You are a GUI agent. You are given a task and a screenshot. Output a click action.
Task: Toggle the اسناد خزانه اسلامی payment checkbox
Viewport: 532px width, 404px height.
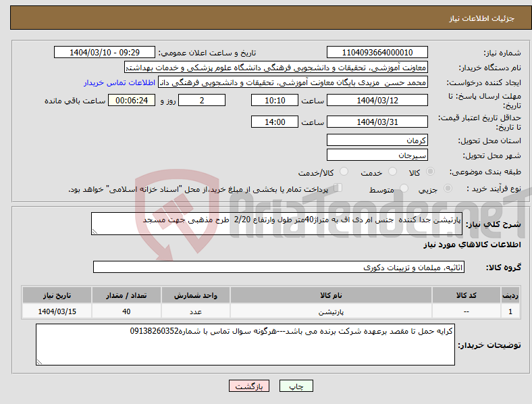[x=338, y=187]
